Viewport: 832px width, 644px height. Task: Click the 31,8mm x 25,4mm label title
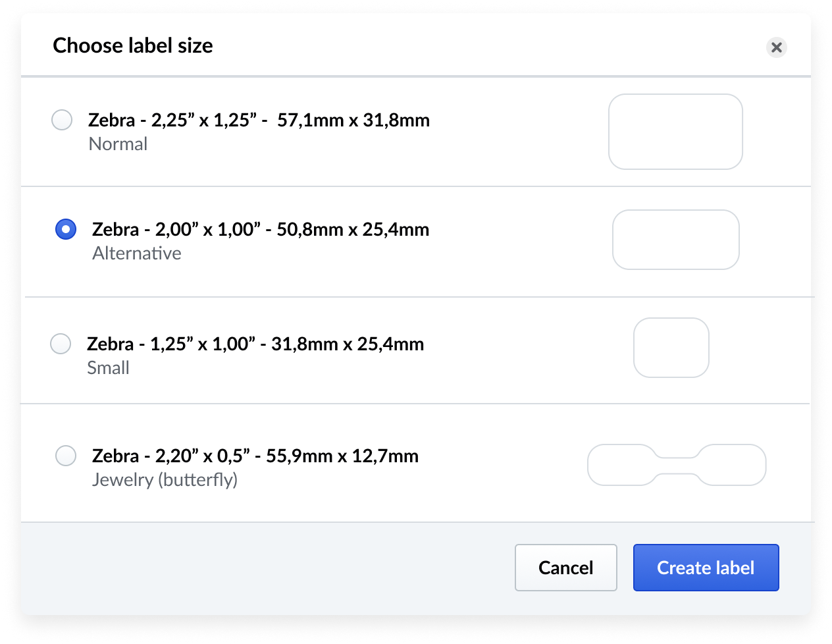pos(255,344)
